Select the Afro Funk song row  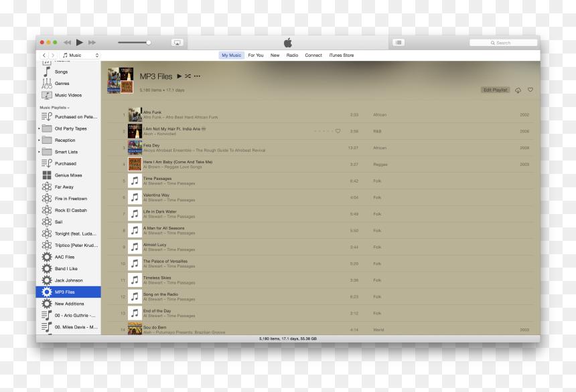[320, 115]
